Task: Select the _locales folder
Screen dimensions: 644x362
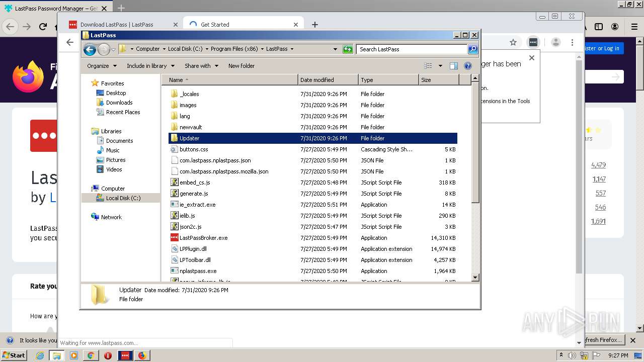Action: 189,94
